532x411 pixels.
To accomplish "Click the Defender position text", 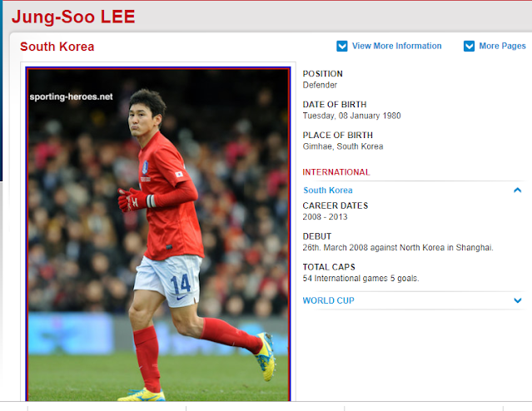I will coord(320,85).
